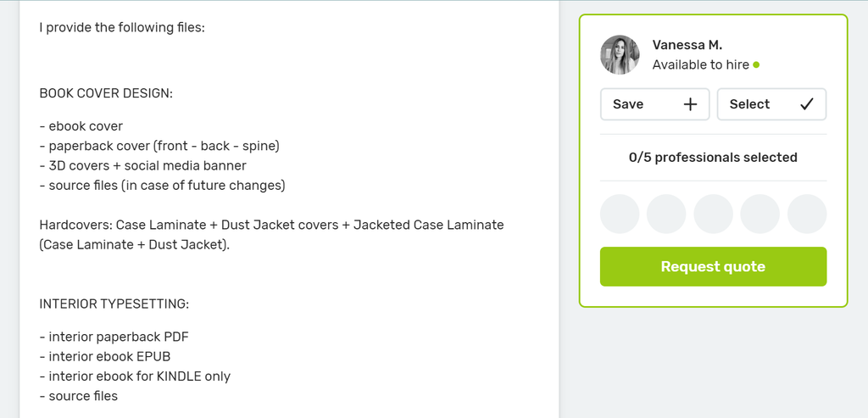Click the interior ebook EPUB line
Screen dimensions: 868x418
click(x=105, y=357)
